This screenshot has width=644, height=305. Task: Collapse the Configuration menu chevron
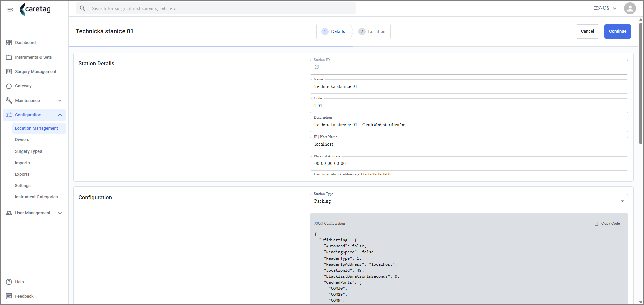tap(60, 115)
